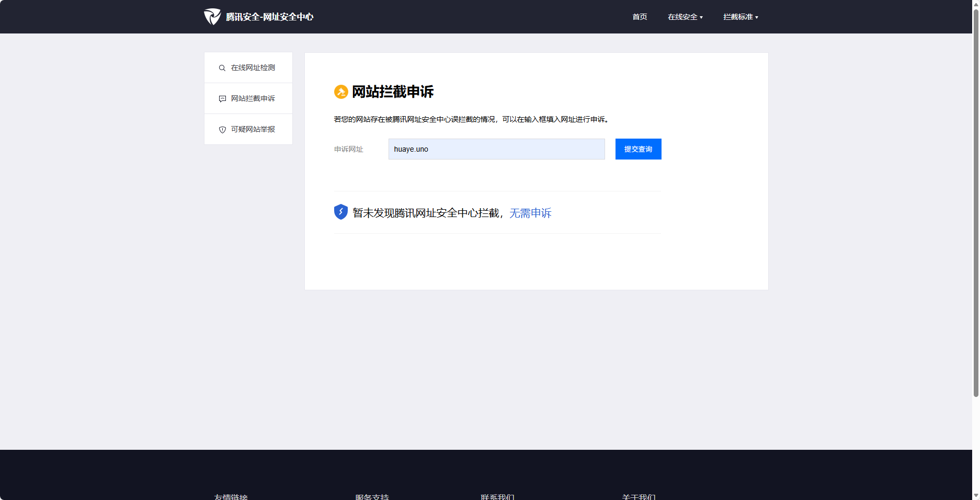This screenshot has width=980, height=500.
Task: Click the page's vertical scrollbar thumb
Action: coord(976,203)
